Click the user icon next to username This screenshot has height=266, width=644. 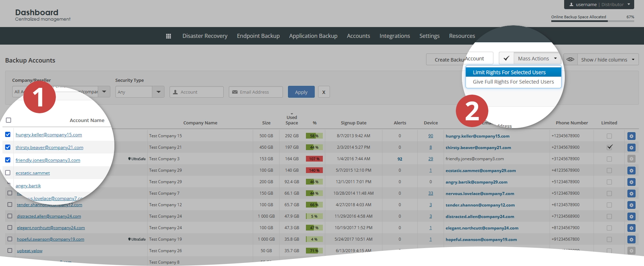point(571,5)
